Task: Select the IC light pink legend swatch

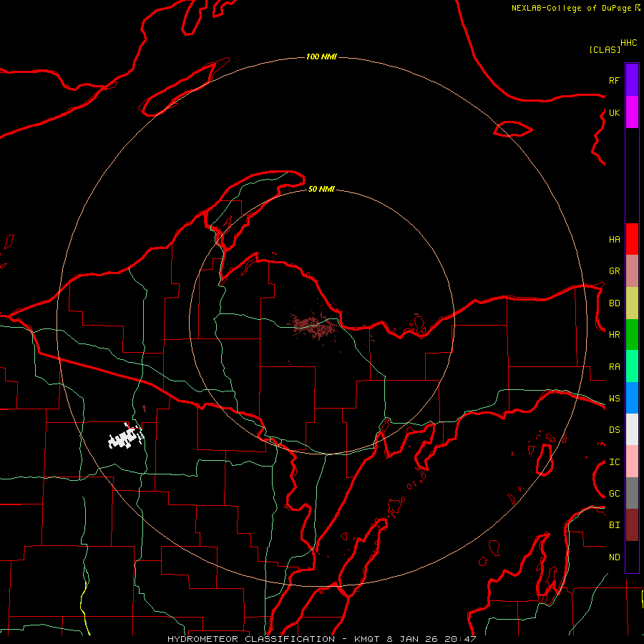Action: [632, 462]
